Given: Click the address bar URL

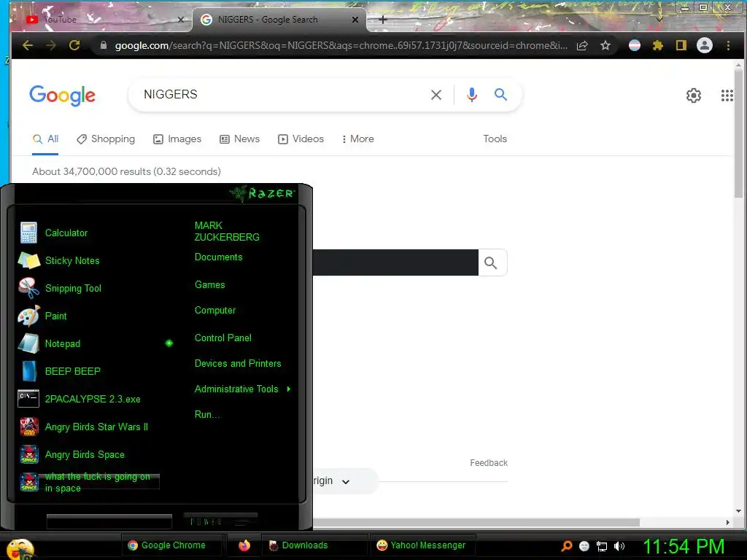Looking at the screenshot, I should coord(341,46).
